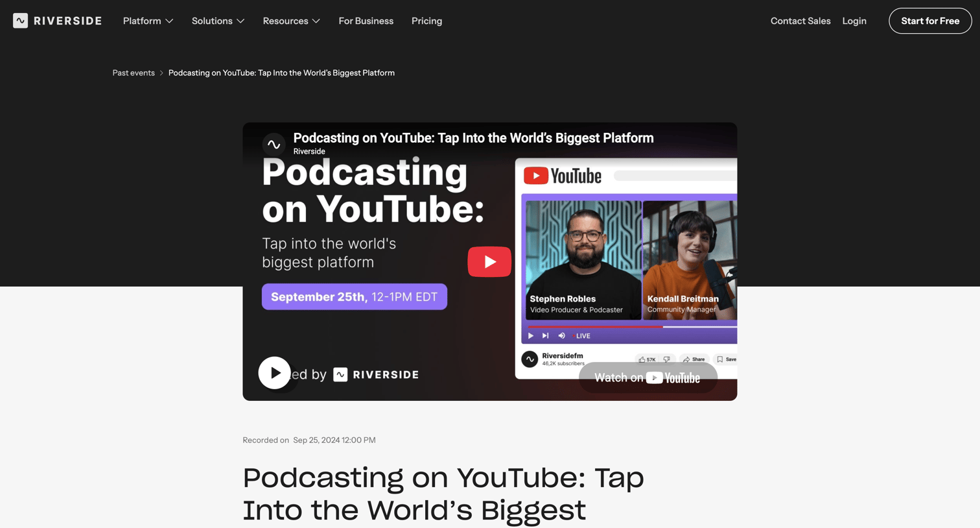The width and height of the screenshot is (980, 528).
Task: Expand the Platform menu
Action: [x=148, y=21]
